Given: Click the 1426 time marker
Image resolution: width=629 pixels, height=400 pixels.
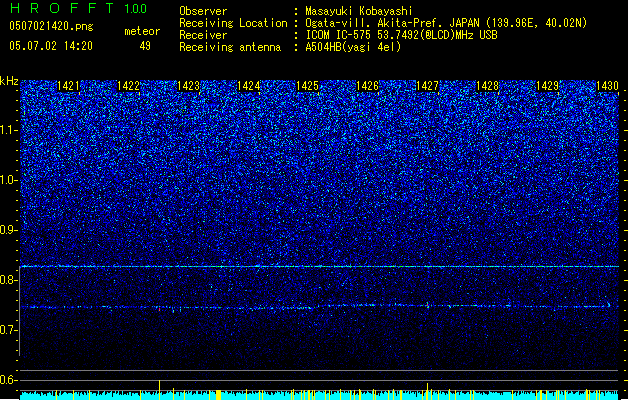Looking at the screenshot, I should point(367,86).
